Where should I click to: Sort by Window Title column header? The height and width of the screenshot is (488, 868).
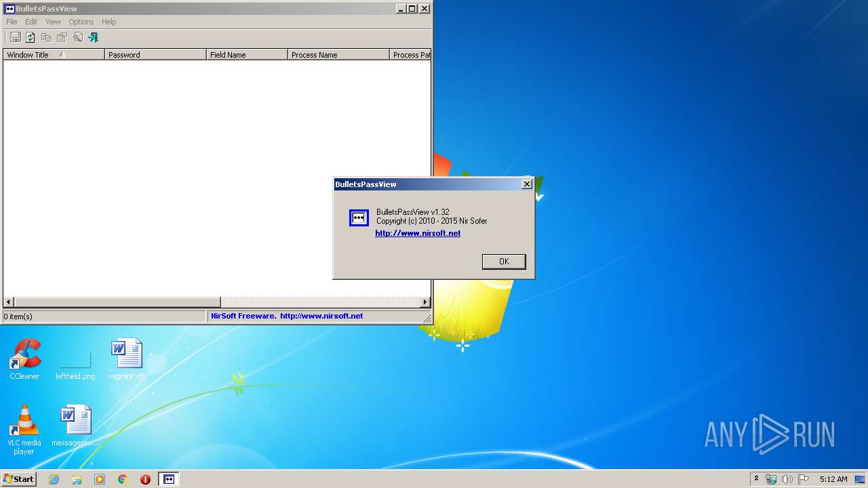(x=54, y=55)
